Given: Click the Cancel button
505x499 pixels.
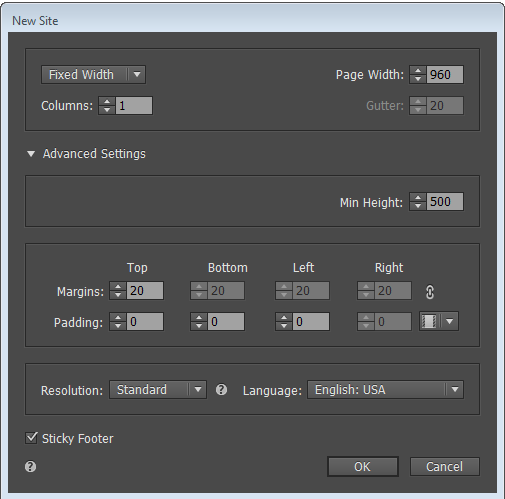Looking at the screenshot, I should click(x=444, y=466).
